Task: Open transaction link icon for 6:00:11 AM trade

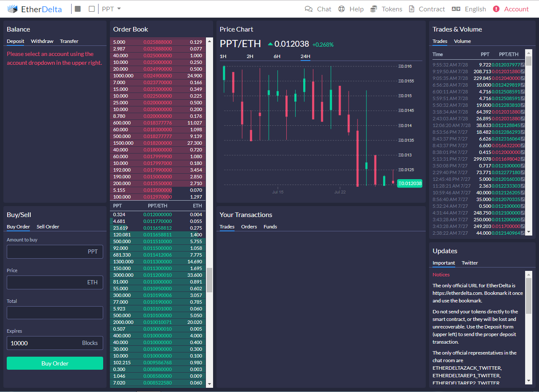Action: click(523, 92)
